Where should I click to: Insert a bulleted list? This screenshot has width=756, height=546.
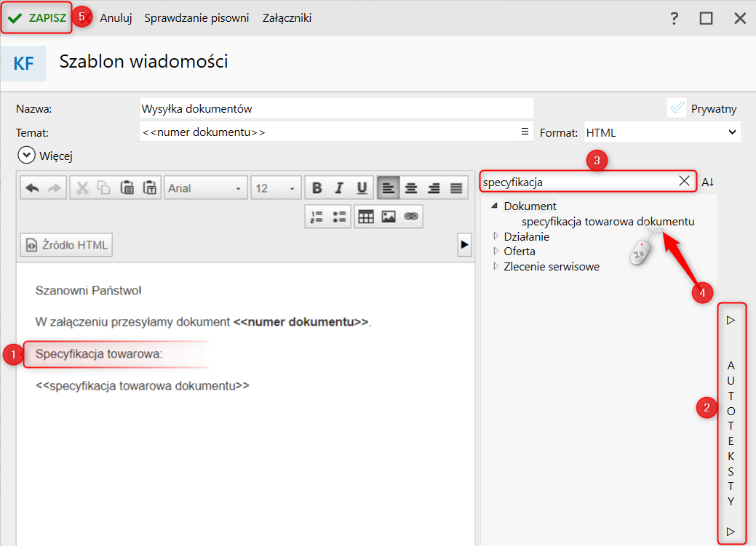[x=339, y=217]
